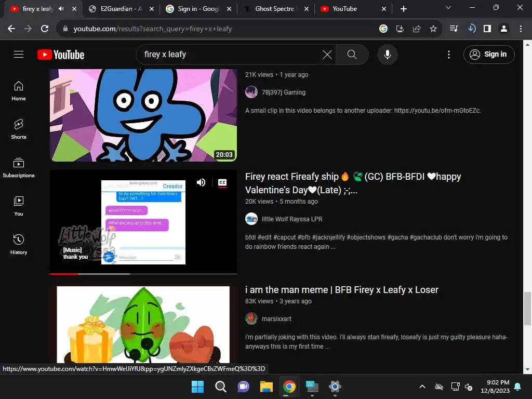View site info lock icon
The width and height of the screenshot is (532, 399).
[x=65, y=29]
